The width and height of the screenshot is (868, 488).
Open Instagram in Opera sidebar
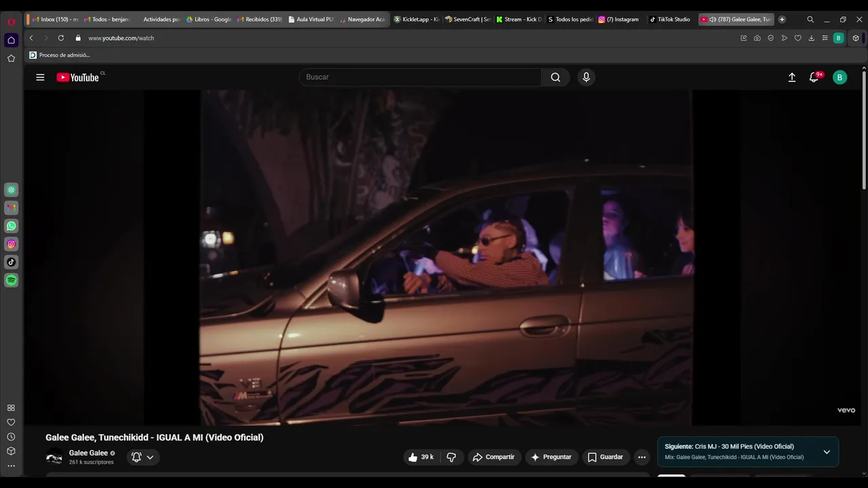[x=12, y=244]
